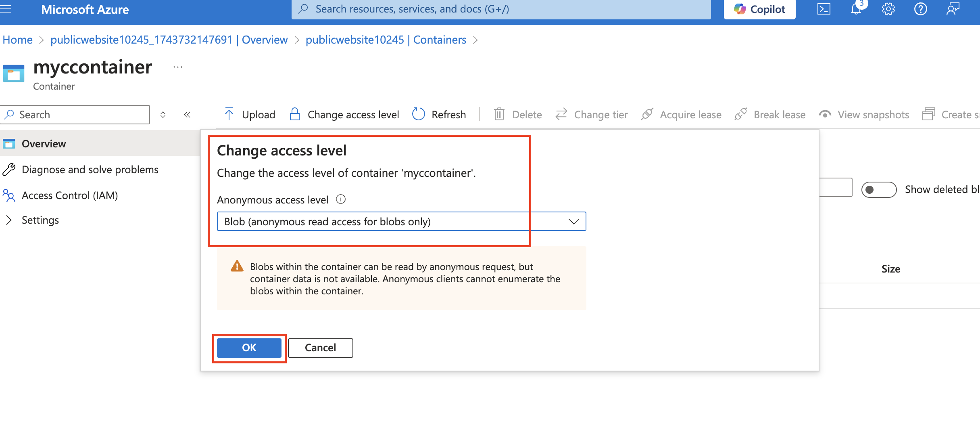980x432 pixels.
Task: Collapse the sidebar with double-chevron icon
Action: pos(187,115)
